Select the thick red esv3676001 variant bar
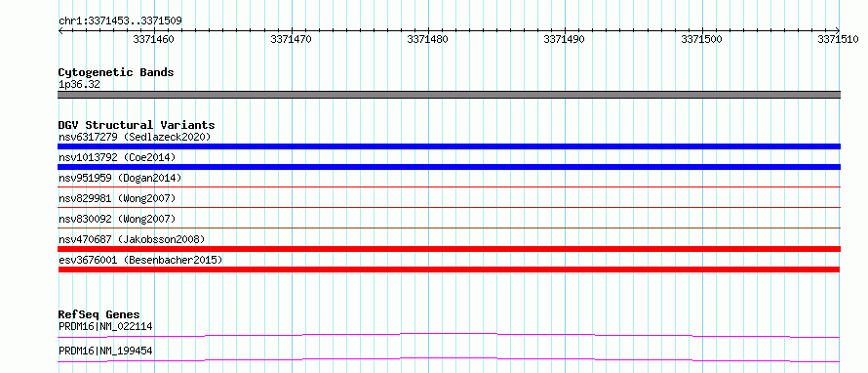Image resolution: width=868 pixels, height=373 pixels. click(449, 269)
